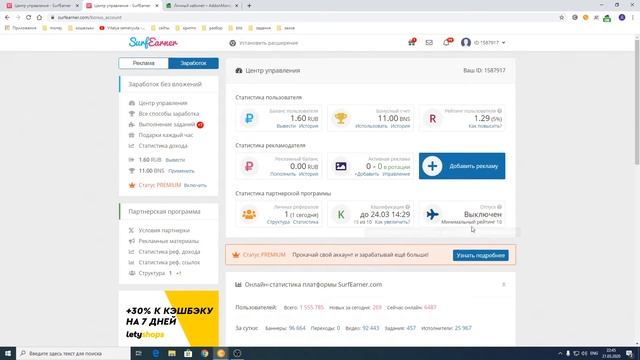
Task: Reload the page with browser refresh button
Action: (29, 18)
